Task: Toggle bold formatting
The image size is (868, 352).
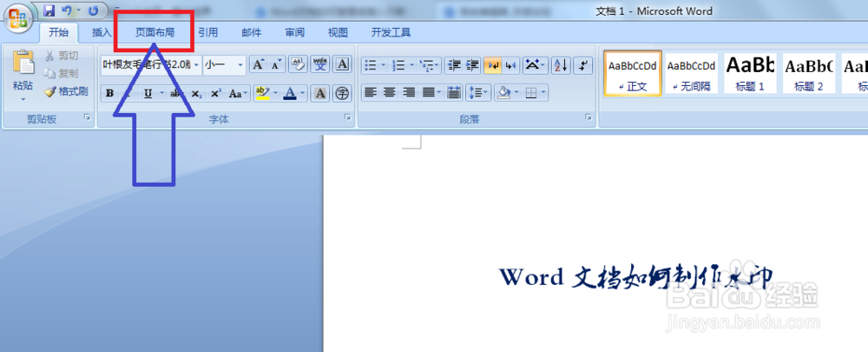Action: [109, 94]
